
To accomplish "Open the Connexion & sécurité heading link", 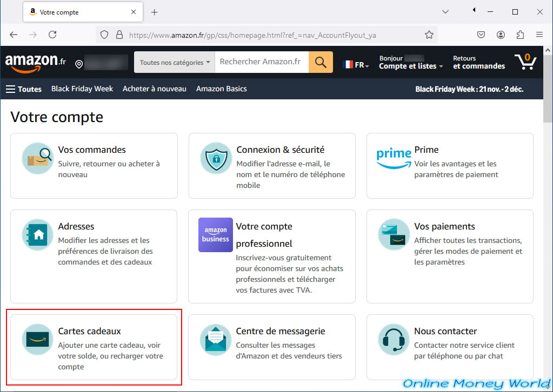I will click(x=281, y=150).
